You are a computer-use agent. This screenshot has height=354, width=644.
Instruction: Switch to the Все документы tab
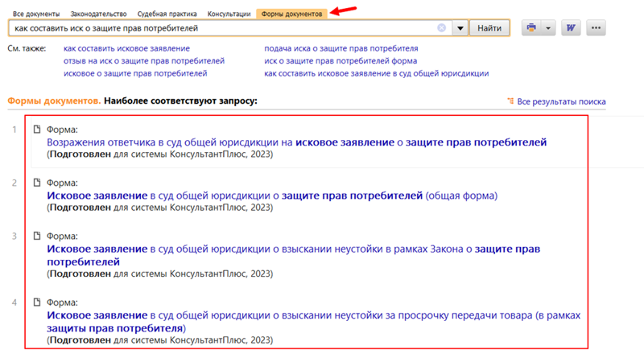(x=36, y=14)
